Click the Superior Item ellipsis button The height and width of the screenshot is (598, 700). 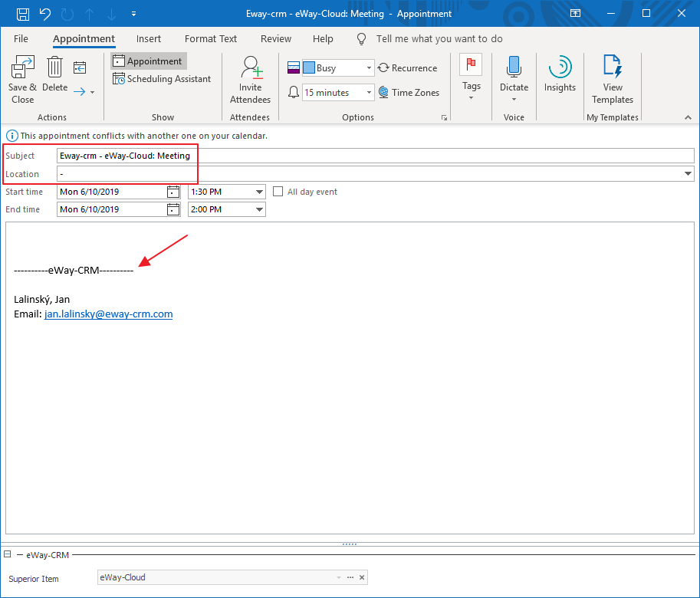click(350, 577)
